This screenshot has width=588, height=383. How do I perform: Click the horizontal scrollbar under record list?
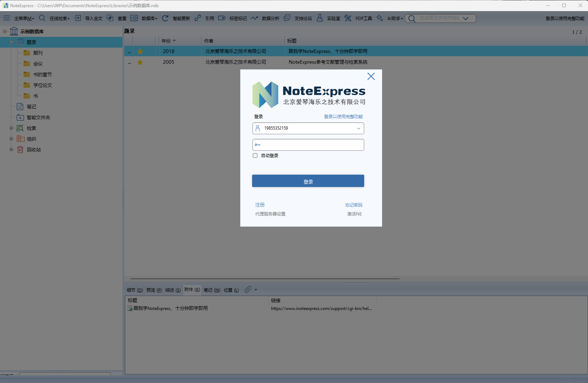pos(265,278)
